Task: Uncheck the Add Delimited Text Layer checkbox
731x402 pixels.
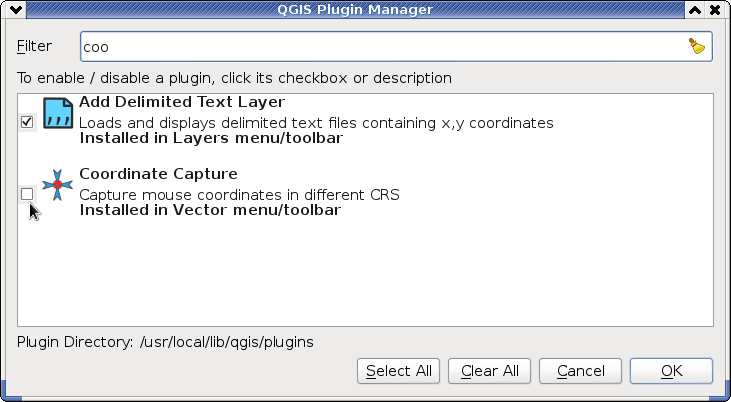Action: [27, 122]
